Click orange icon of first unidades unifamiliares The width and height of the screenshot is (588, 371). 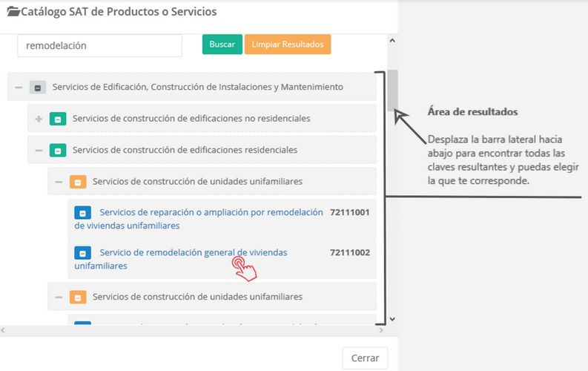click(78, 182)
